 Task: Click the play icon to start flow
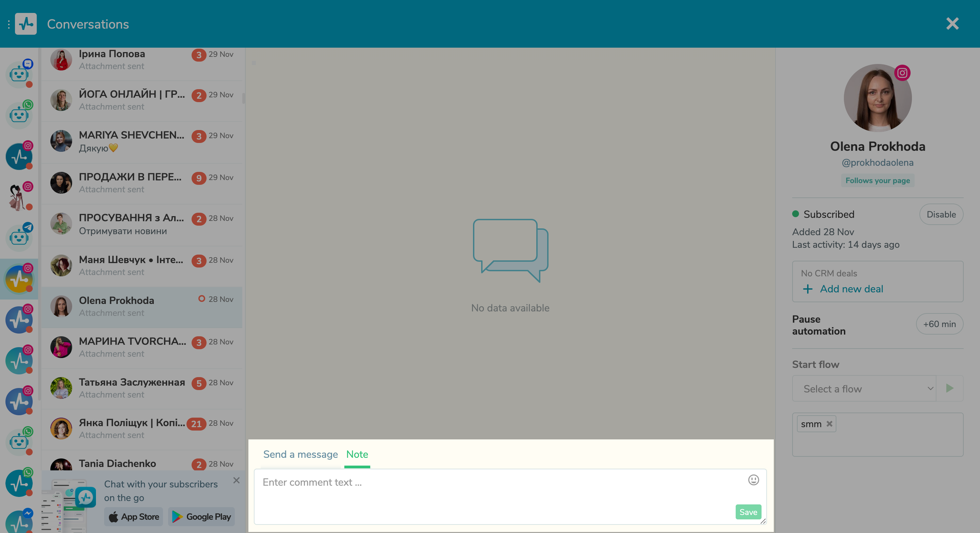pyautogui.click(x=950, y=388)
